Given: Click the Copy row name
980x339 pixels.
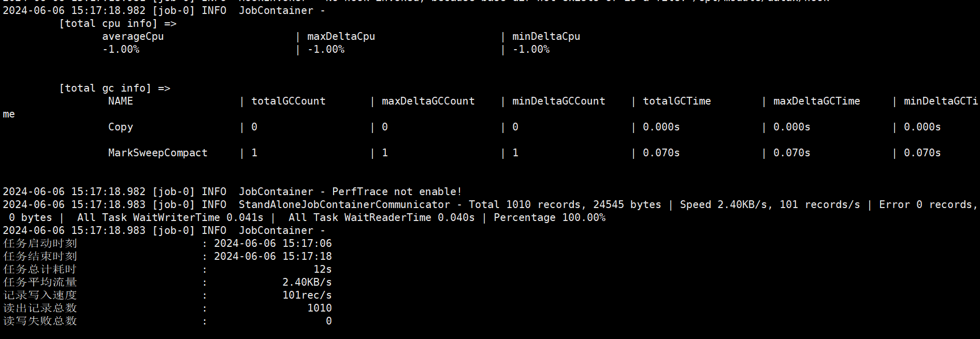Looking at the screenshot, I should point(121,127).
